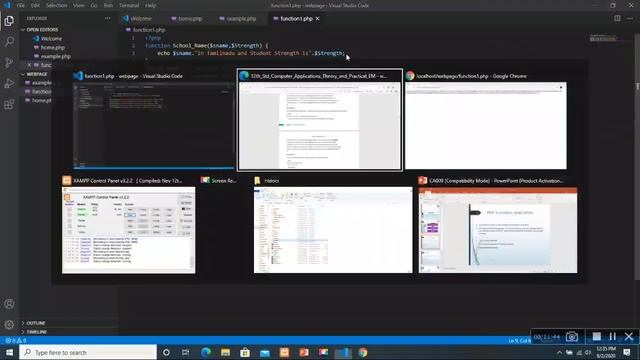Open PowerPoint from the taskbar

(304, 352)
